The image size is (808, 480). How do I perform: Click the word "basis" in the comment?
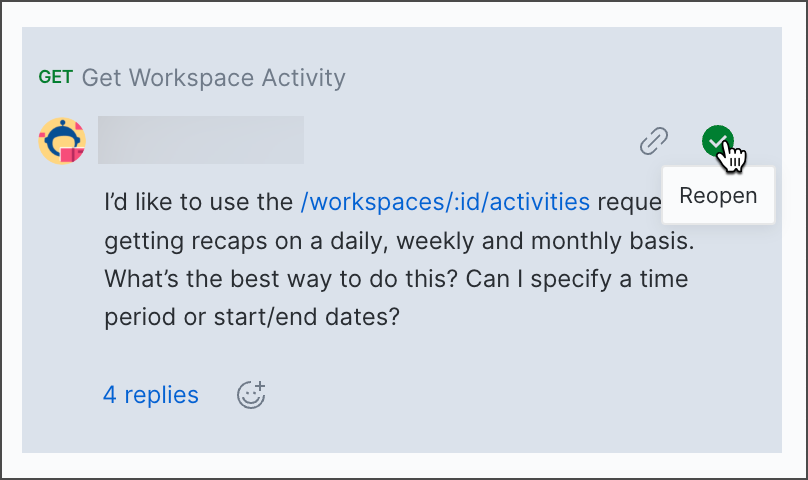661,240
